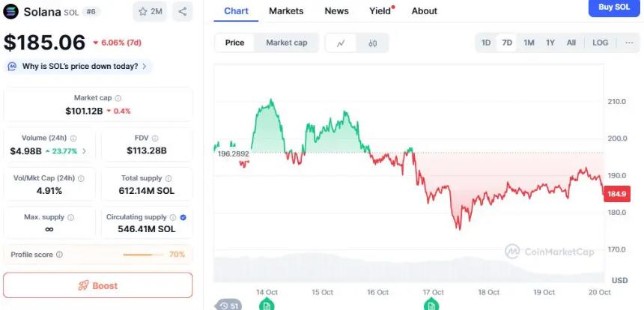This screenshot has width=644, height=310.
Task: Toggle the LOG scale option
Action: pyautogui.click(x=600, y=43)
